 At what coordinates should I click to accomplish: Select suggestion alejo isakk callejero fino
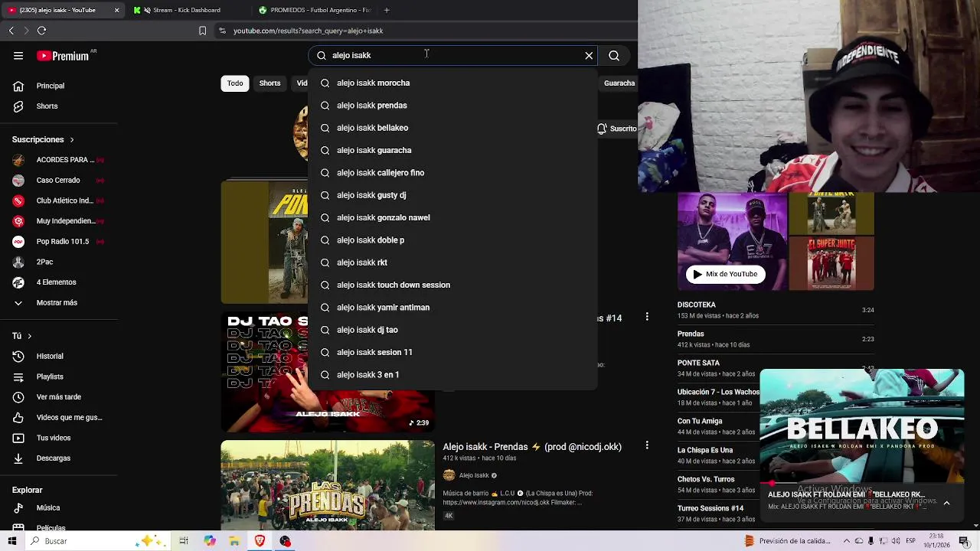pyautogui.click(x=452, y=173)
